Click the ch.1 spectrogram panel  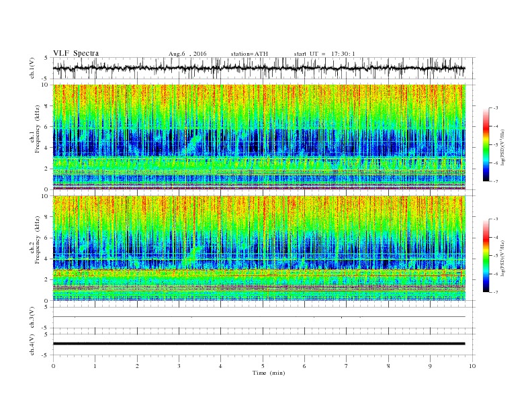point(259,137)
